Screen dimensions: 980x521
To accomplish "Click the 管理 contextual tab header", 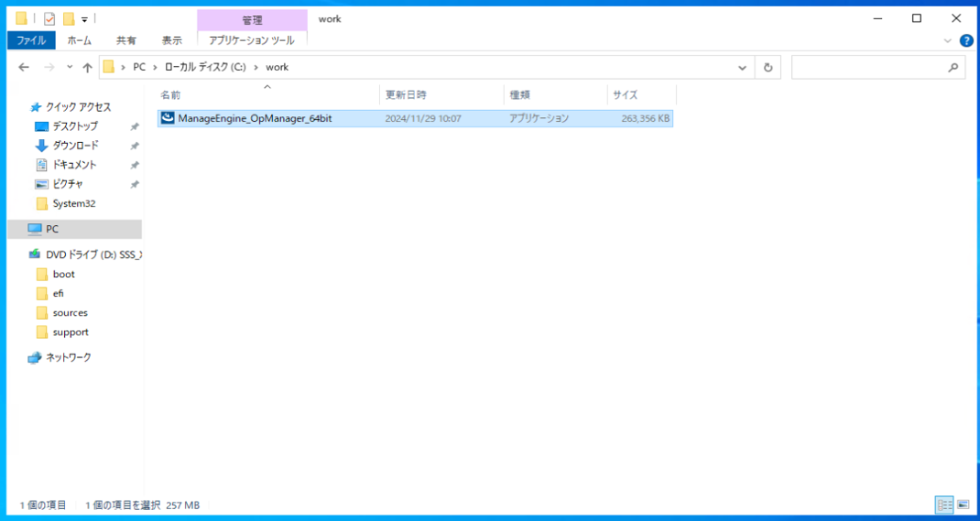I will coord(252,20).
